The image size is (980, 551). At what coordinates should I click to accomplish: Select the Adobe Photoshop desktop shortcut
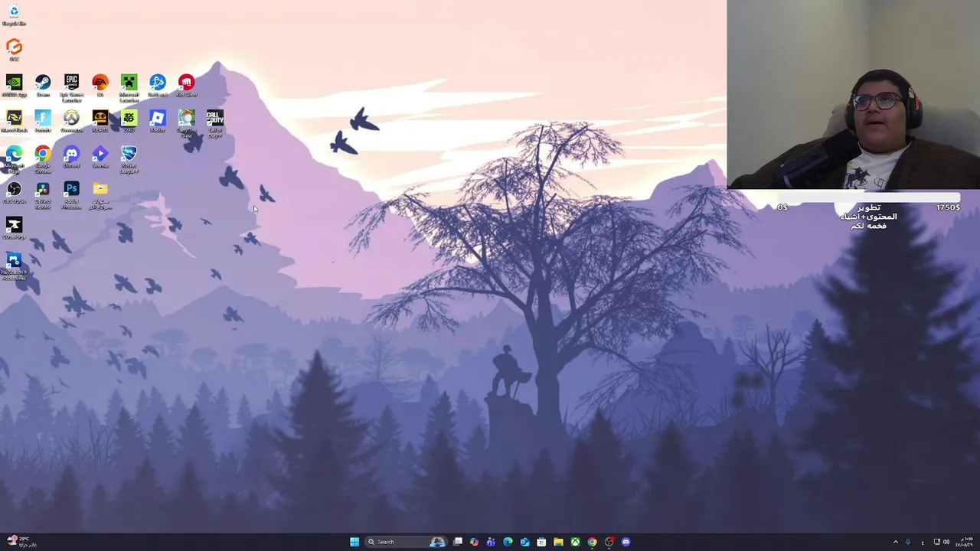tap(71, 194)
